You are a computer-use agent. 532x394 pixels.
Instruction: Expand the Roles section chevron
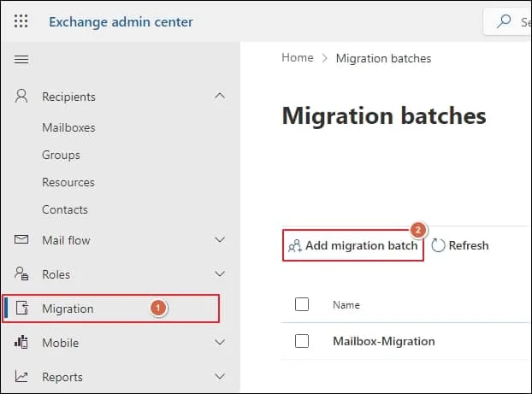[x=220, y=274]
